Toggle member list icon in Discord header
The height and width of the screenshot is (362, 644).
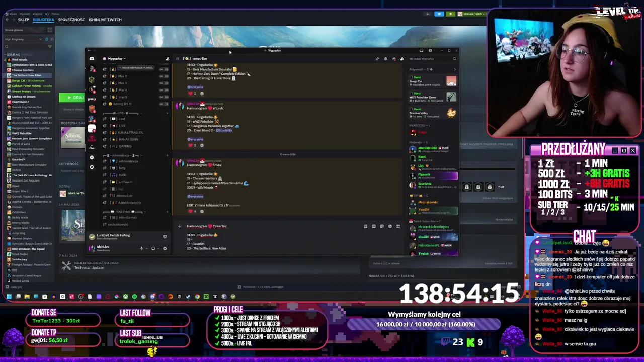pyautogui.click(x=401, y=59)
